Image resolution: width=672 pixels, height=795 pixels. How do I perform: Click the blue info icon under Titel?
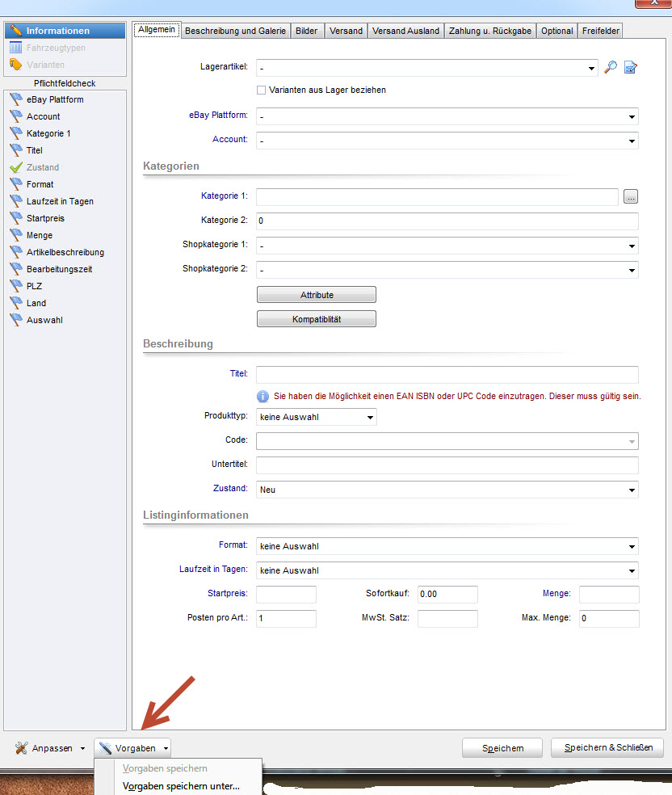point(262,397)
